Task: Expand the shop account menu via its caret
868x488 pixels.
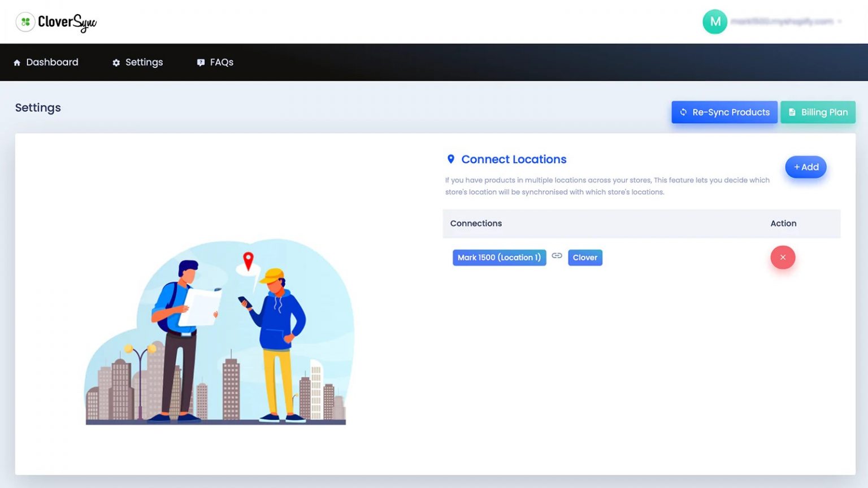Action: (x=840, y=21)
